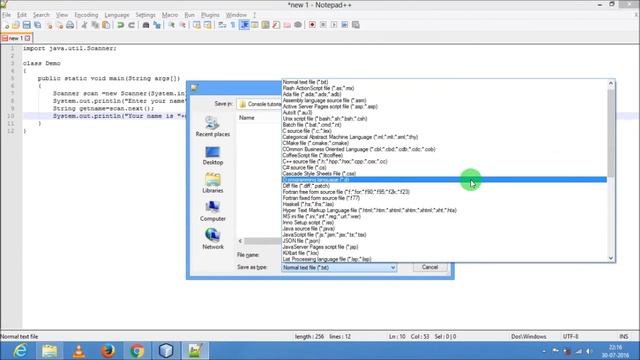Viewport: 640px width, 360px height.
Task: Open Firefox from the taskbar
Action: (108, 351)
